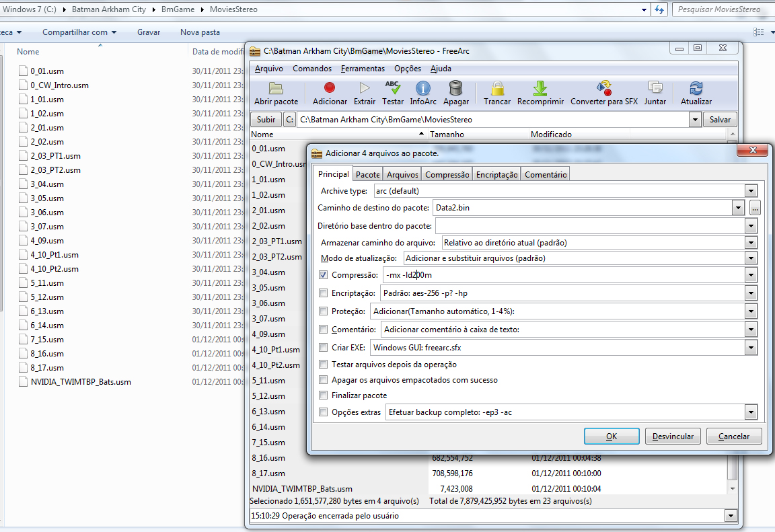Viewport: 775px width, 532px height.
Task: Check the Finalizar pacote option
Action: 323,395
